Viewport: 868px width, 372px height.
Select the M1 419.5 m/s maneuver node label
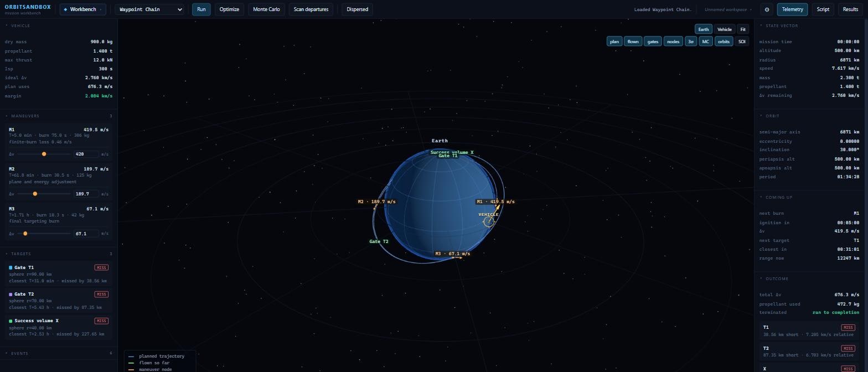coord(495,201)
